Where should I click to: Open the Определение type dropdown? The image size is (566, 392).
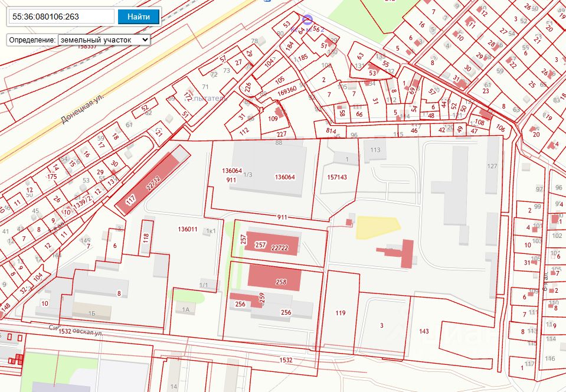tap(104, 40)
